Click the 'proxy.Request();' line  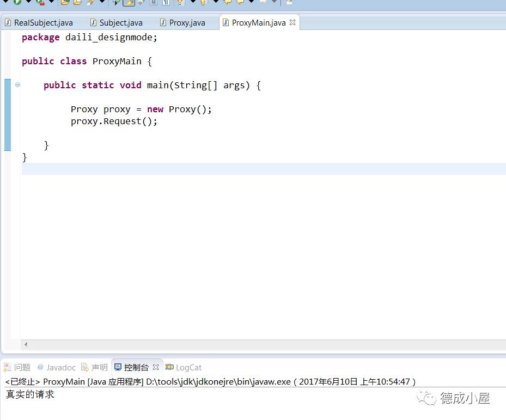click(114, 121)
